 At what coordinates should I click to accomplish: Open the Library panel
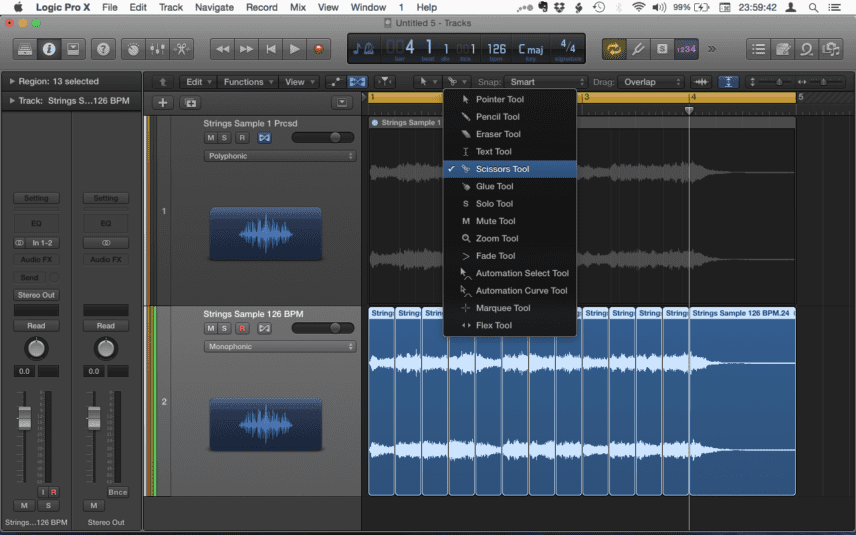point(25,49)
